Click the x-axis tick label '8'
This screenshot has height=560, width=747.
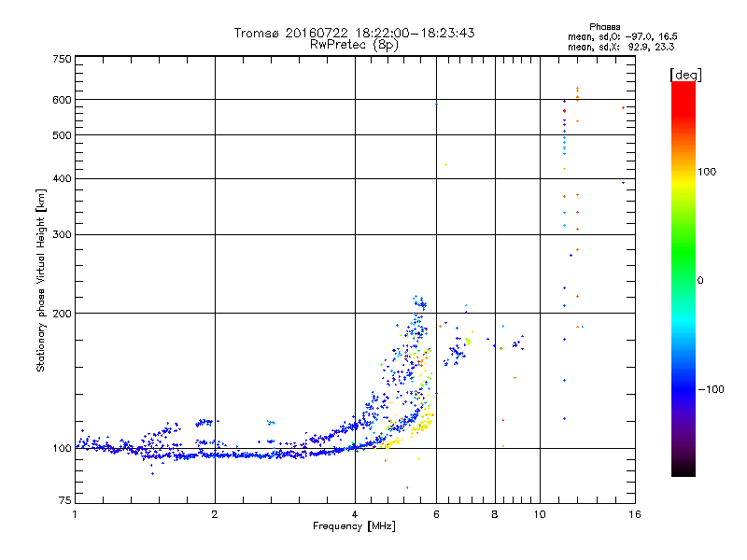(495, 514)
